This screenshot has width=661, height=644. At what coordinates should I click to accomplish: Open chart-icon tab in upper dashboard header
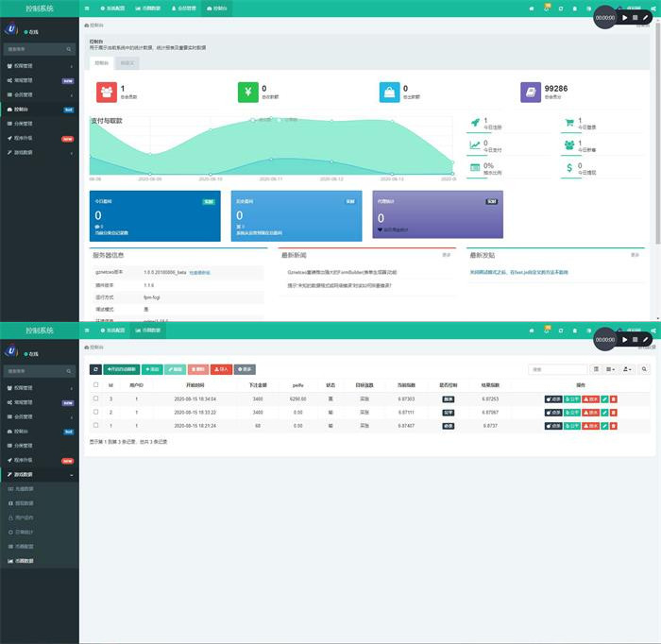[148, 8]
